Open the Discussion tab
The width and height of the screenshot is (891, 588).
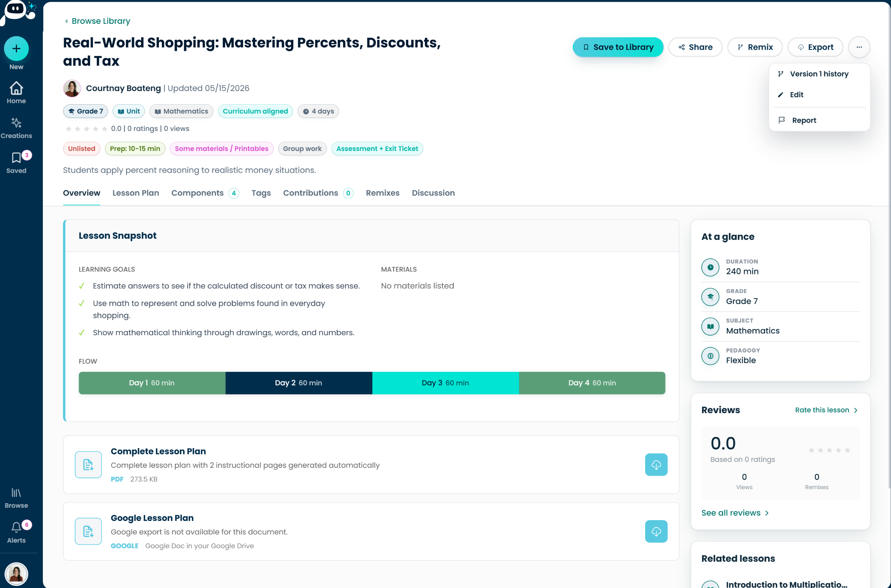[x=433, y=193]
